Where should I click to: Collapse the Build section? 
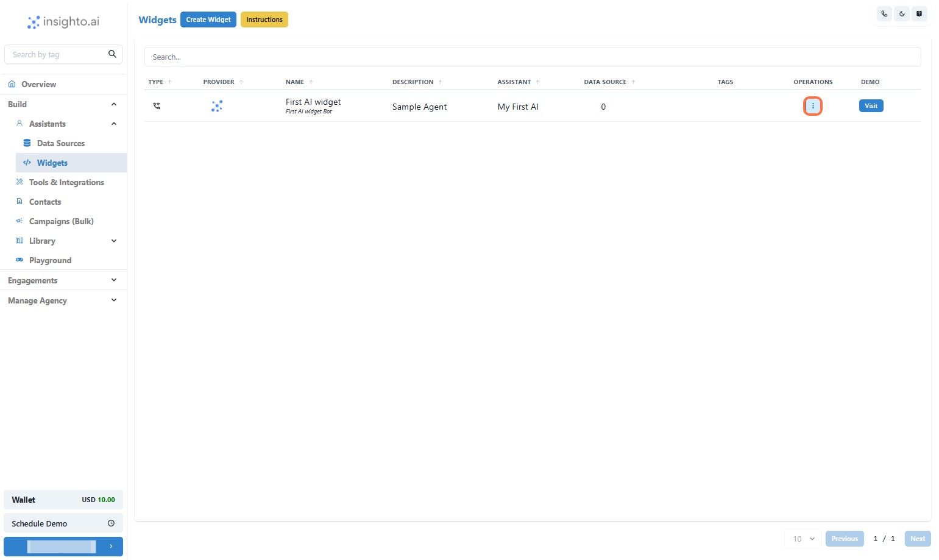coord(114,104)
